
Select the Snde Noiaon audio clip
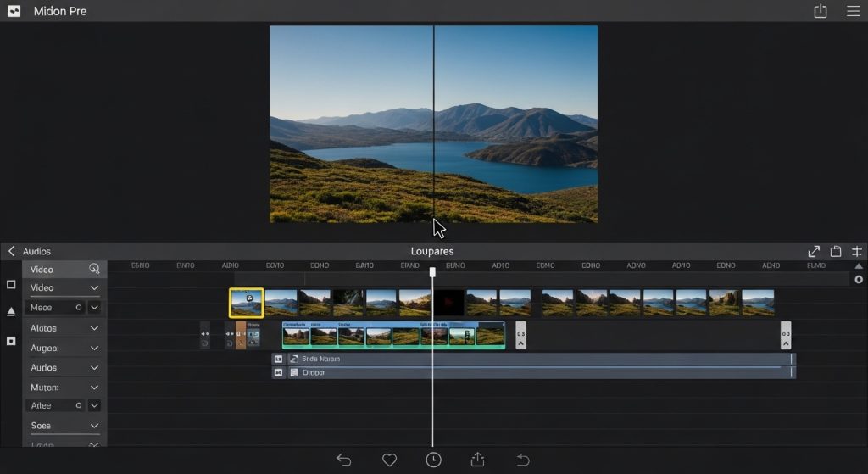click(542, 359)
